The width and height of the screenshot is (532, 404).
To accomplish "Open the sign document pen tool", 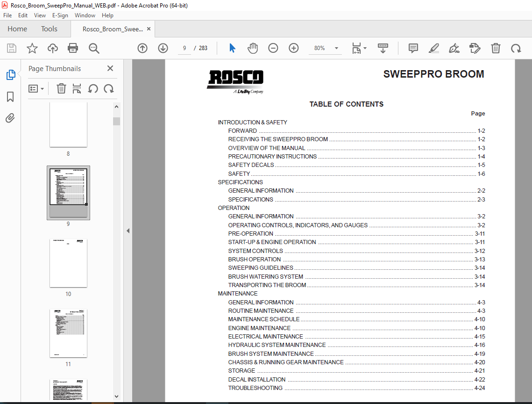I will tap(454, 48).
